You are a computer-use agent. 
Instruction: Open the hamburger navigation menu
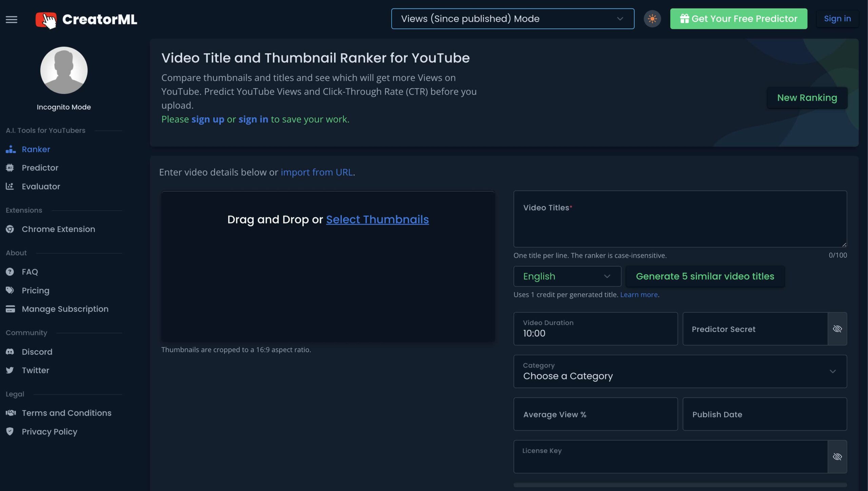11,19
